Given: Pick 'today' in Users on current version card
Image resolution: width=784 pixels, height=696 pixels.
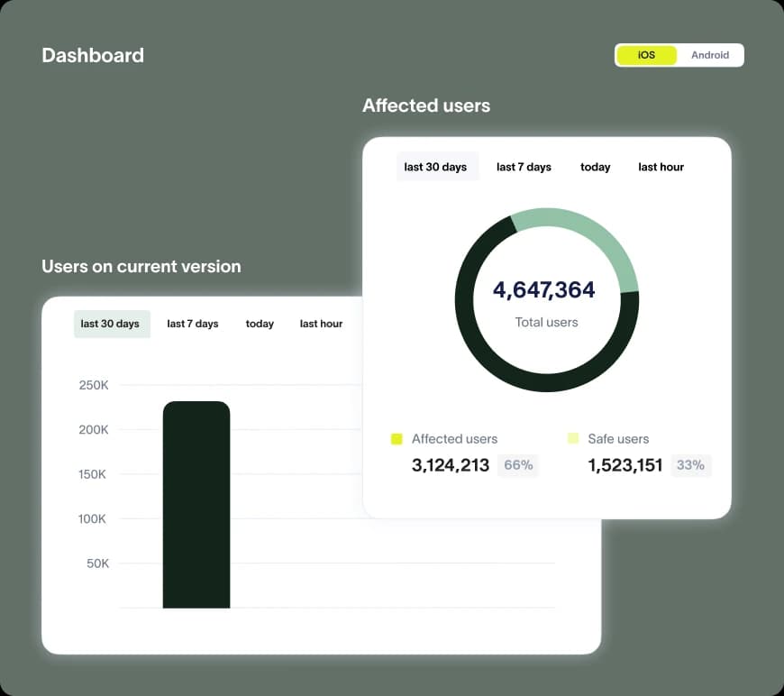Looking at the screenshot, I should (x=260, y=324).
